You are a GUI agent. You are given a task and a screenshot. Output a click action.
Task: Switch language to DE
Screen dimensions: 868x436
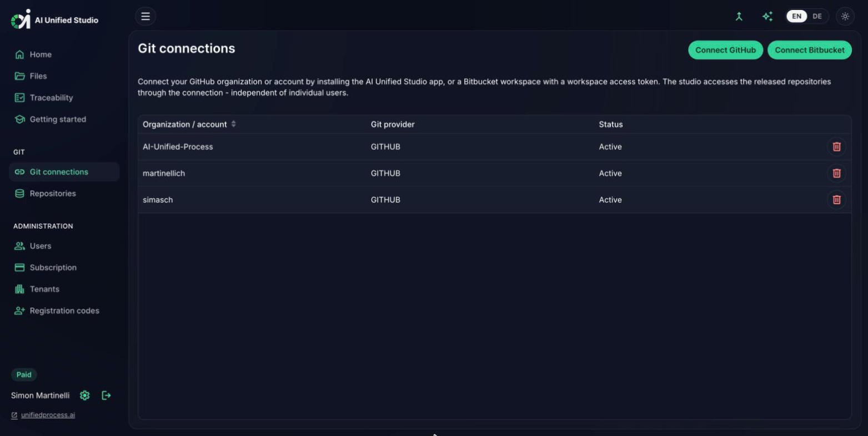(817, 17)
